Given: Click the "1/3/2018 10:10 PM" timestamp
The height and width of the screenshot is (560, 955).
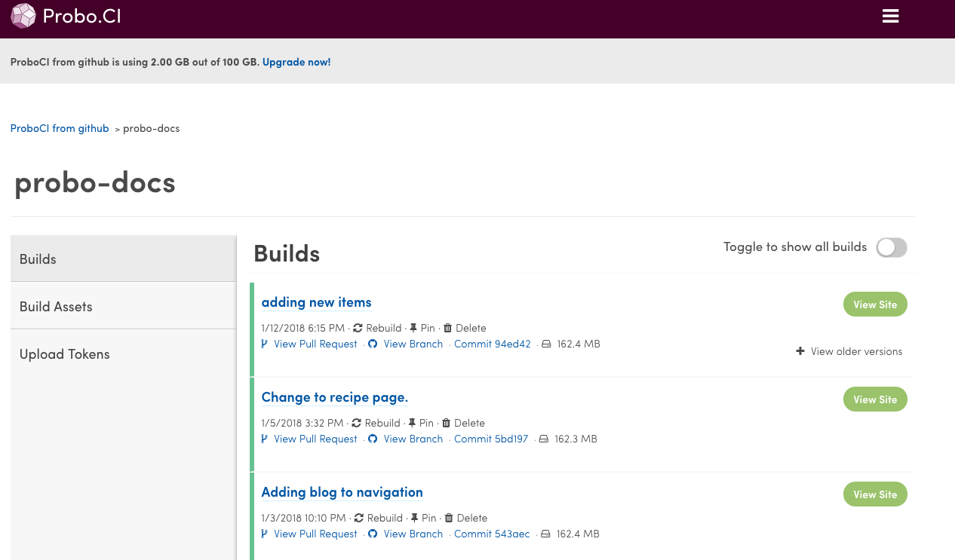Looking at the screenshot, I should click(x=304, y=518).
